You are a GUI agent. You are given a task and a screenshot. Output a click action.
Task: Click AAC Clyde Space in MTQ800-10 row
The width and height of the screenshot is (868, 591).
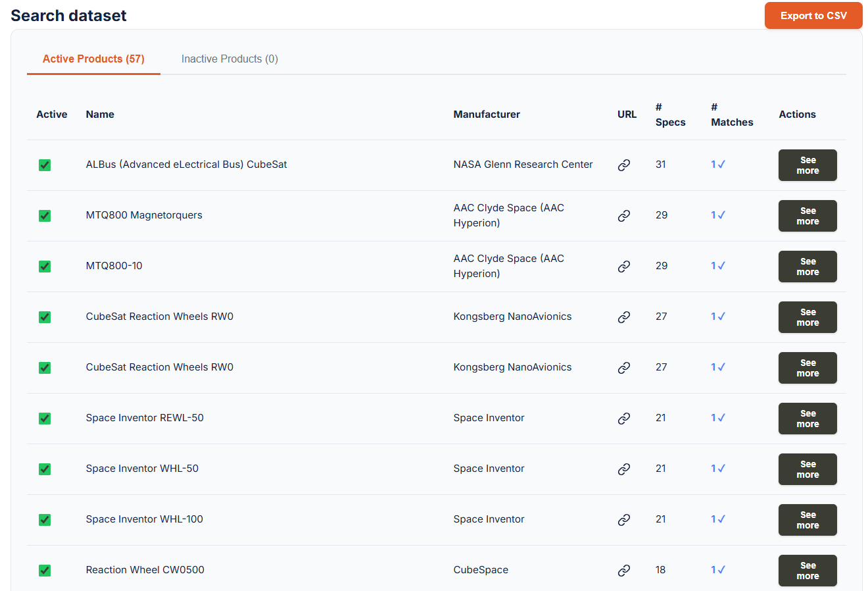[x=509, y=266]
